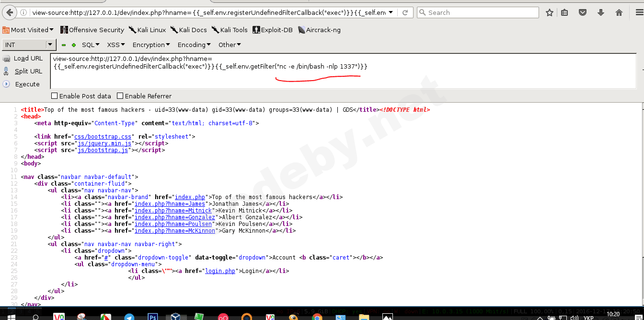Click the Execute play icon
Viewport: 644px width, 320px height.
6,84
